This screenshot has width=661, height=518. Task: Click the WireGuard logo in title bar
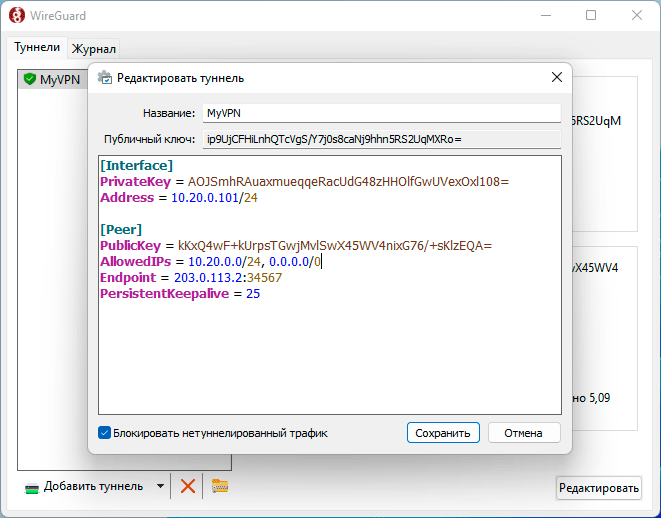tap(16, 16)
